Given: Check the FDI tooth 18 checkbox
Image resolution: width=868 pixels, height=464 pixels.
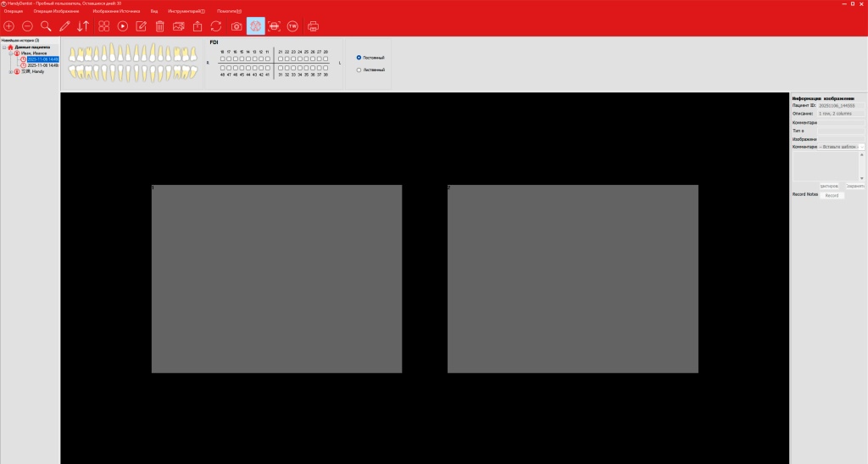Looking at the screenshot, I should (x=223, y=59).
